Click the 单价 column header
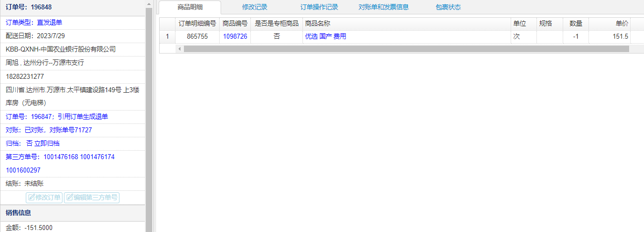Image resolution: width=644 pixels, height=232 pixels. point(609,23)
